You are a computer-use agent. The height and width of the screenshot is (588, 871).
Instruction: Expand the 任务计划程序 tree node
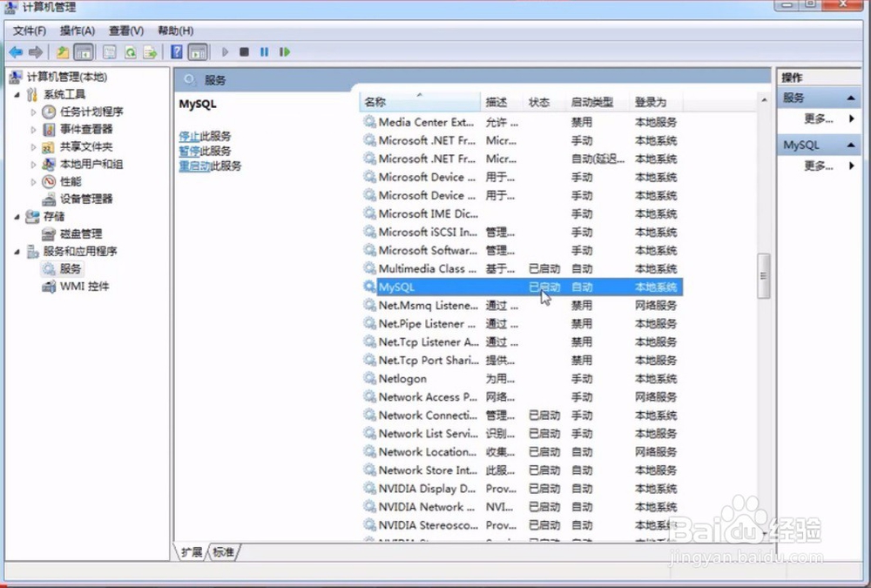point(33,112)
